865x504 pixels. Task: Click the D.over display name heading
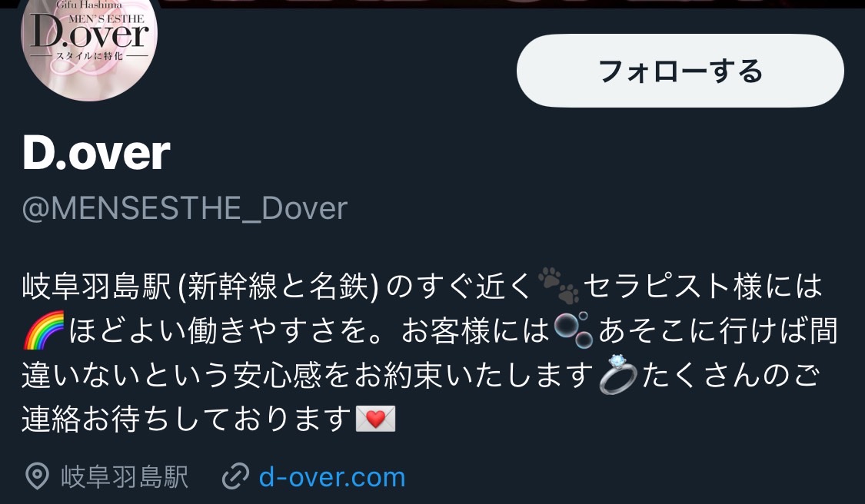(x=96, y=154)
